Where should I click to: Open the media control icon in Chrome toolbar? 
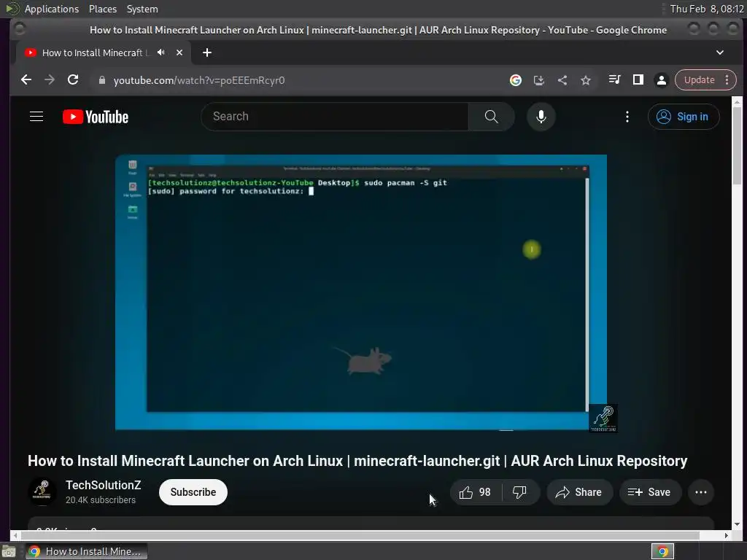point(614,80)
